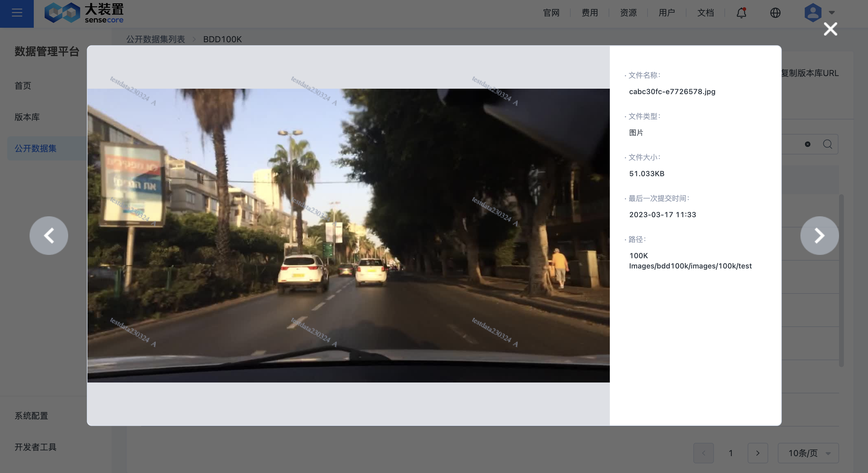This screenshot has height=473, width=868.
Task: Open the notifications bell
Action: 741,13
